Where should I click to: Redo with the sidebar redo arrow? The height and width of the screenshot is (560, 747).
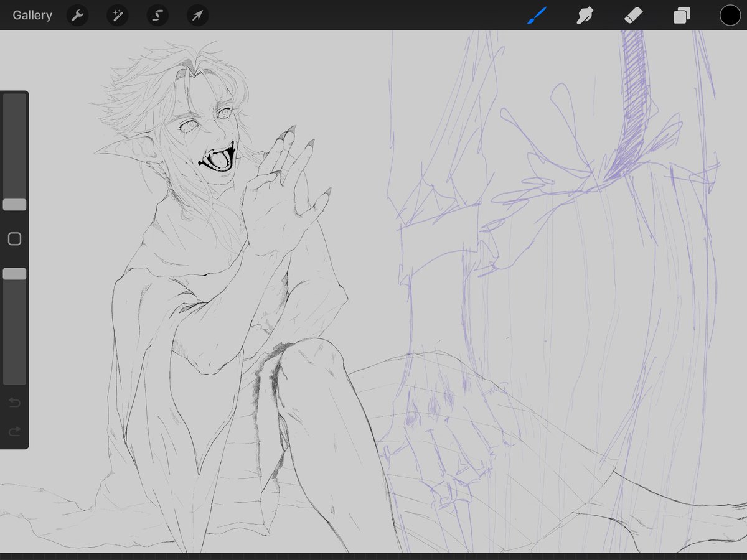(14, 431)
